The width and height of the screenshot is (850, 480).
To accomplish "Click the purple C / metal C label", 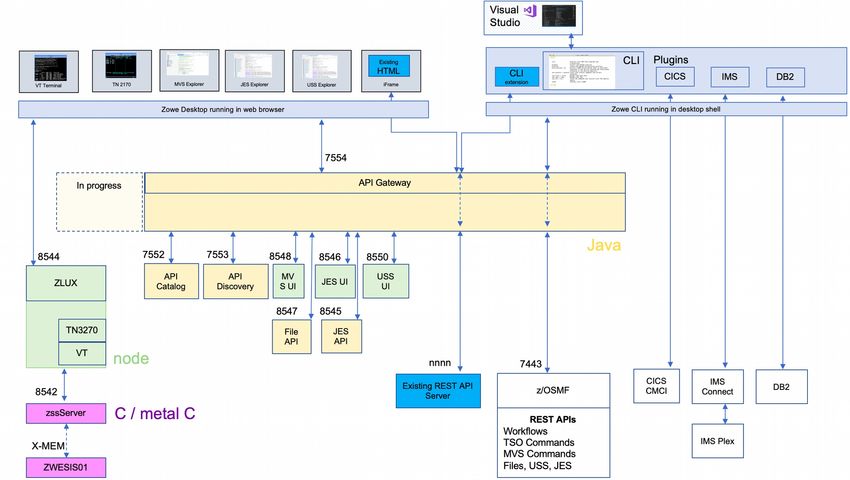I will coord(155,413).
